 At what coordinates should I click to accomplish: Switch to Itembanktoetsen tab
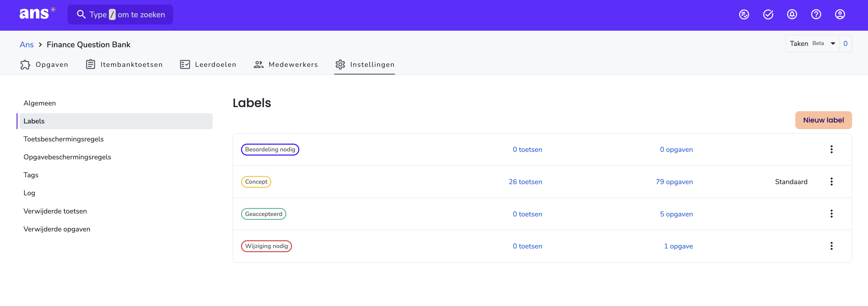[124, 64]
